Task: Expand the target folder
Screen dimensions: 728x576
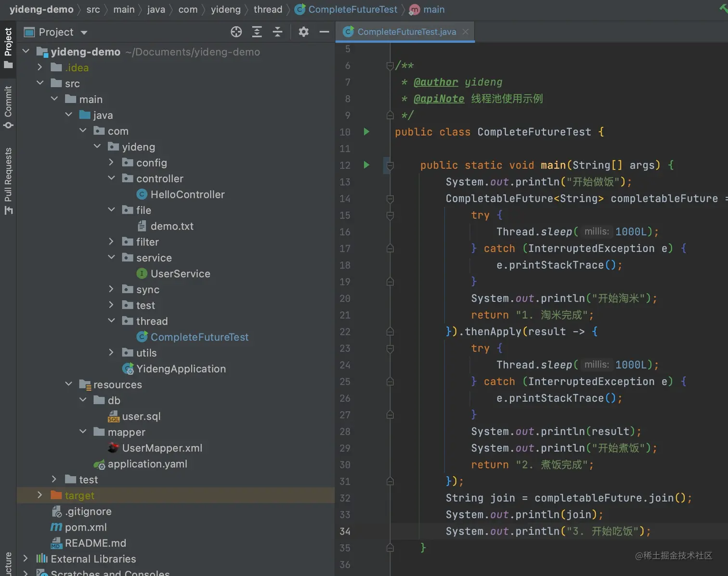Action: (40, 495)
